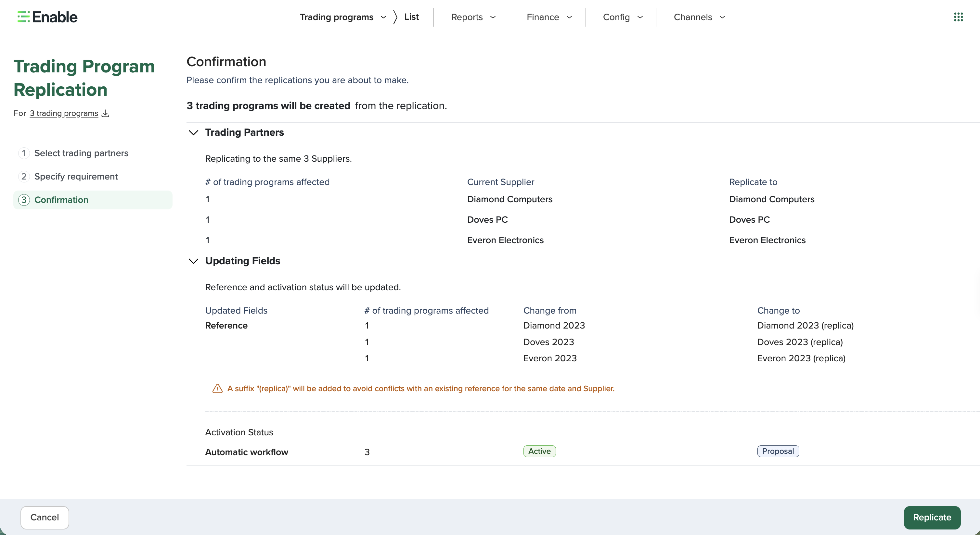Click Everon Electronics under Current Supplier
The image size is (980, 535).
tap(505, 240)
